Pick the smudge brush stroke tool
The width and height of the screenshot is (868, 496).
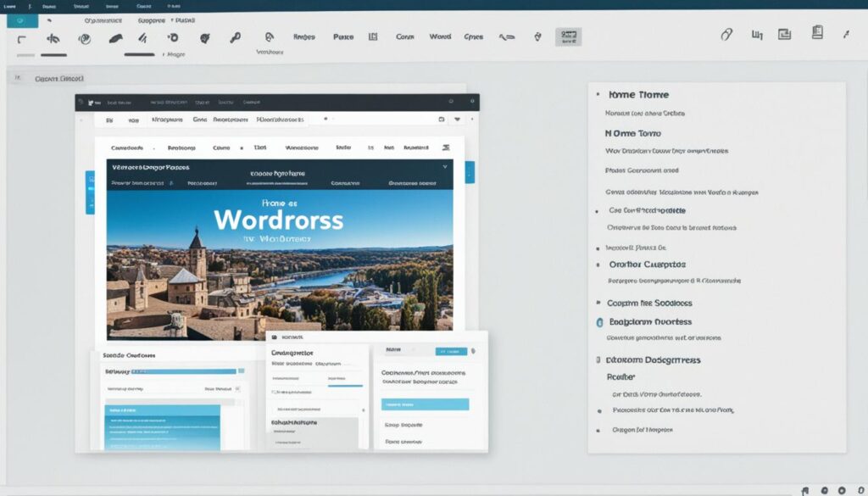point(115,38)
